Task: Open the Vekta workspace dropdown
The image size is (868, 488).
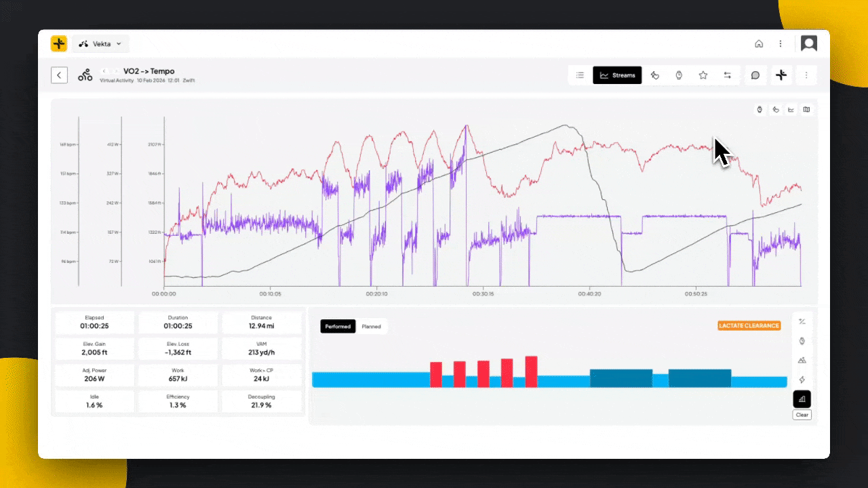Action: (x=100, y=44)
